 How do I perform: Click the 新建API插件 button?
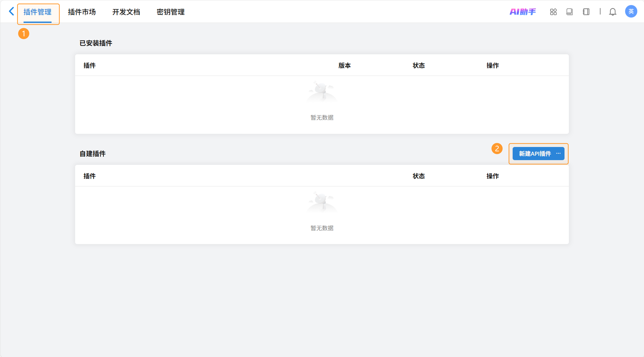coord(535,154)
